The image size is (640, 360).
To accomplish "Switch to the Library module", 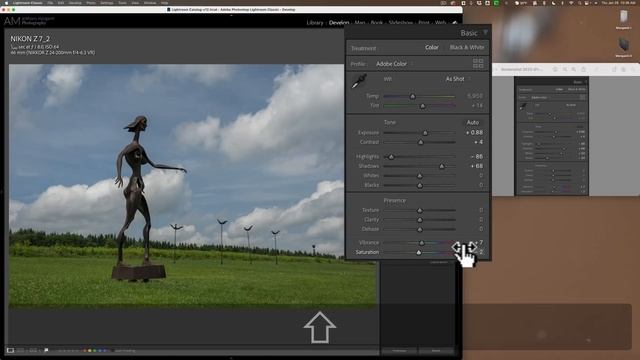I will [315, 23].
